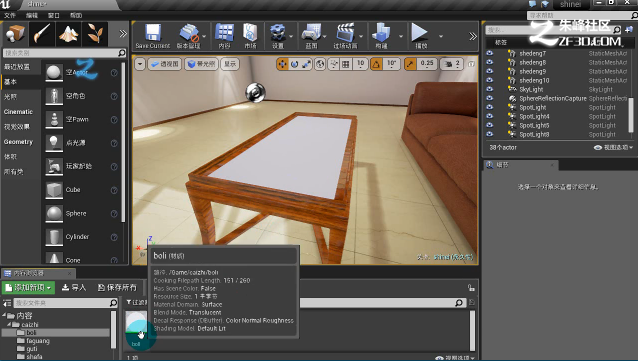Open the 窗口 window menu
Screen dimensions: 638x361
(x=54, y=15)
